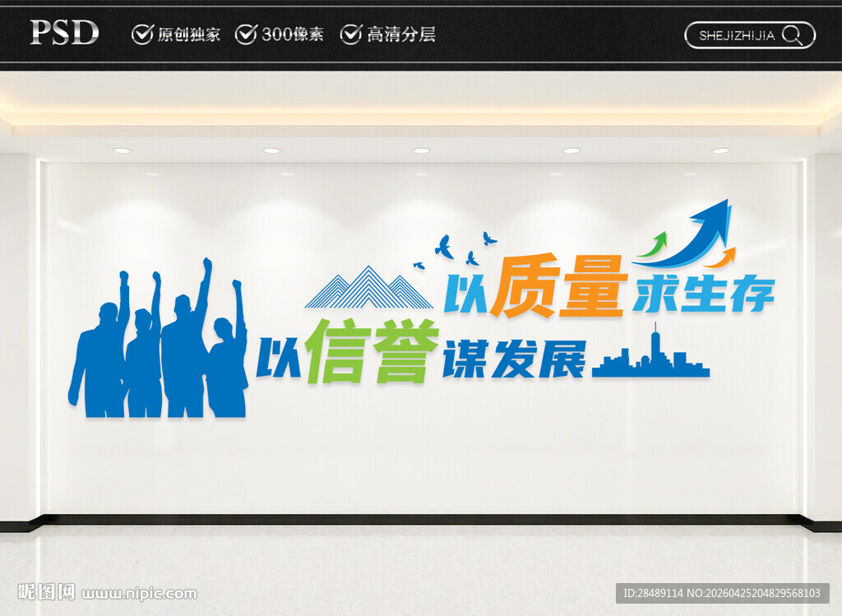Click the orange 质量 characters
This screenshot has height=616, width=842.
pyautogui.click(x=558, y=286)
